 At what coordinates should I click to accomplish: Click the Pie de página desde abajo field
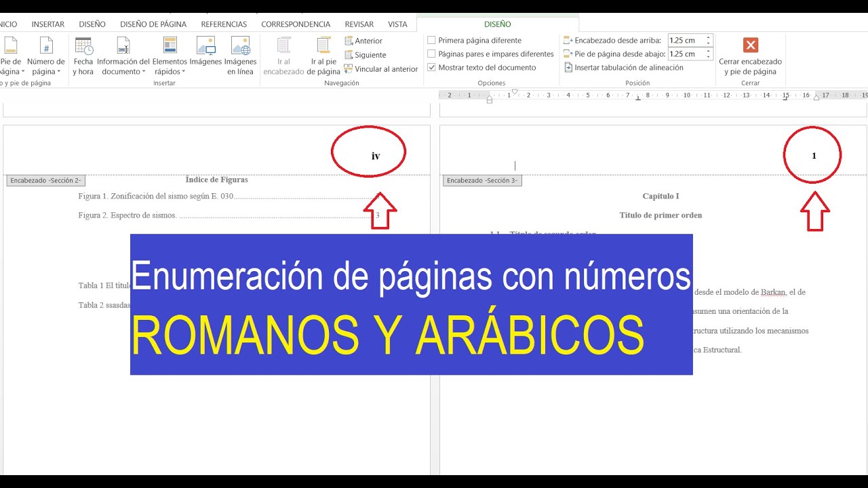coord(686,54)
